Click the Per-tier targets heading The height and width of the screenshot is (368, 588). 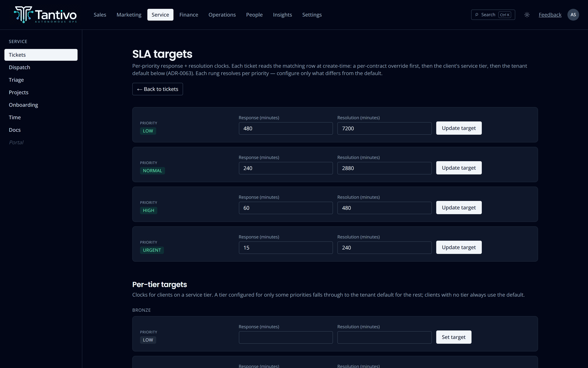coord(160,284)
